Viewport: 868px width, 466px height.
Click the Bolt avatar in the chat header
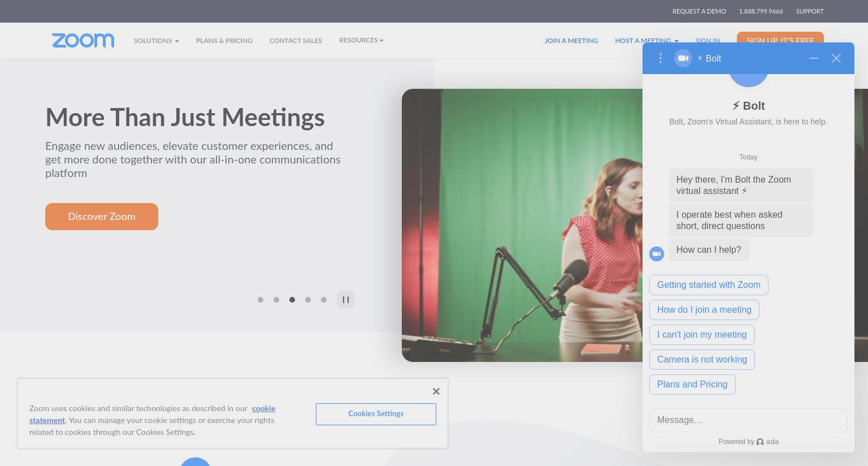[683, 58]
